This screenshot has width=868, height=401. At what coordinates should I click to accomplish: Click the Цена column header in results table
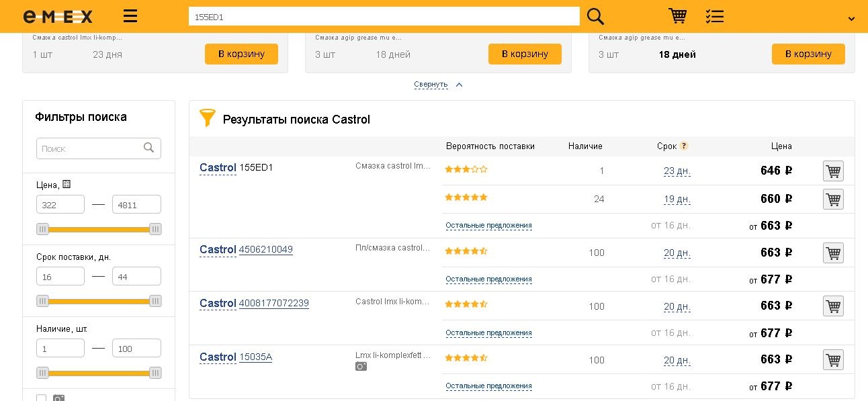781,146
